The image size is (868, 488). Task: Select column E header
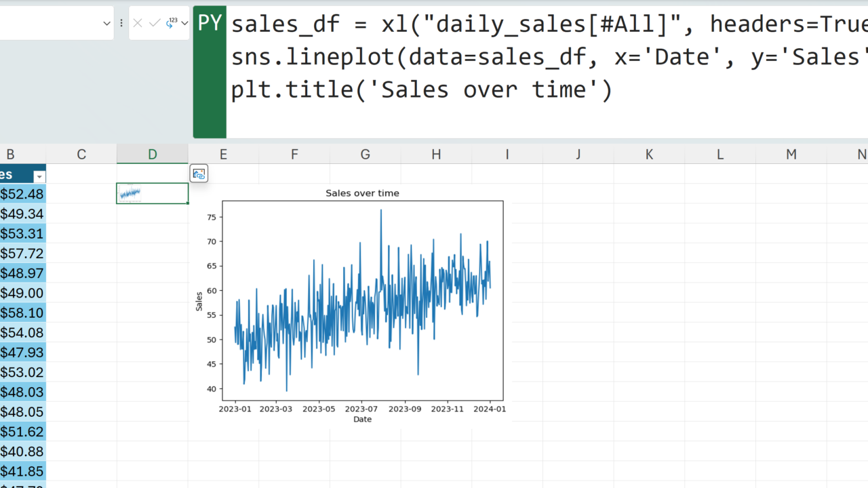tap(223, 155)
